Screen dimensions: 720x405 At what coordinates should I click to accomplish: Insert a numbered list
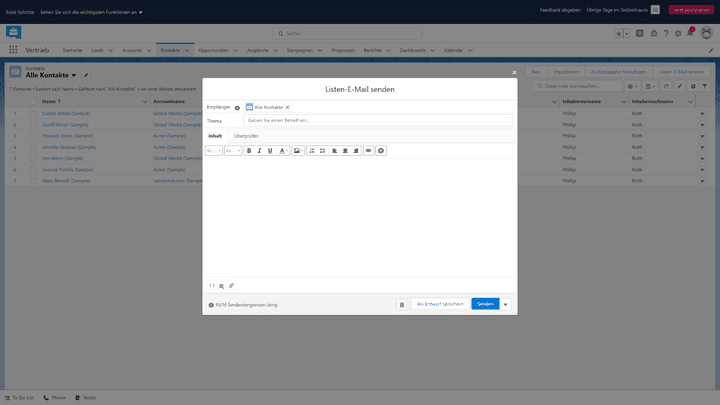(x=312, y=151)
